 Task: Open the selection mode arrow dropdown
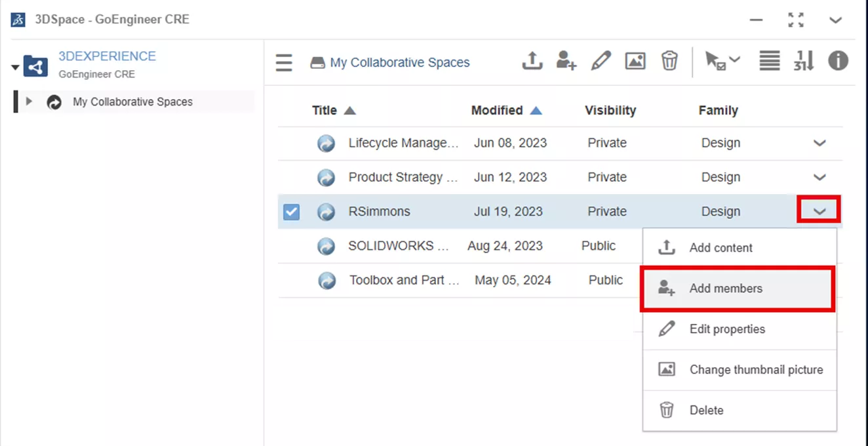pyautogui.click(x=722, y=61)
